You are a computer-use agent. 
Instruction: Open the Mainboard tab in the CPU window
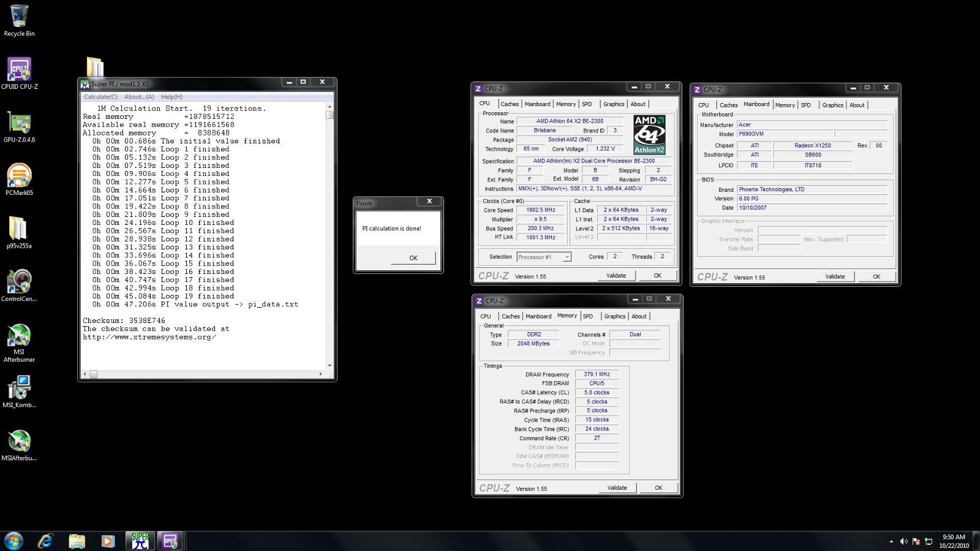[537, 104]
